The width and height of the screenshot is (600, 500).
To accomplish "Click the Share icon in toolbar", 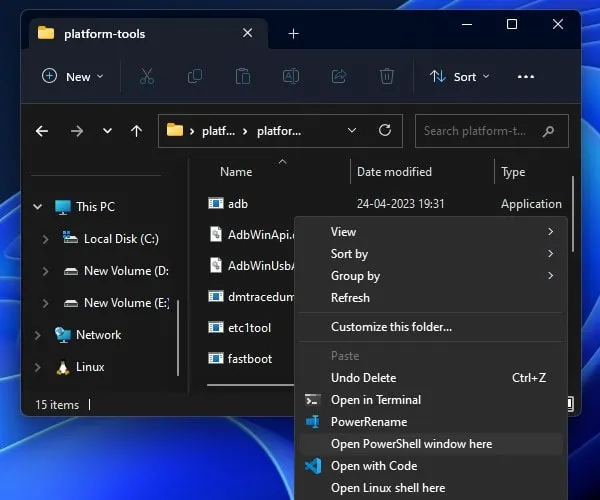I will click(x=339, y=76).
